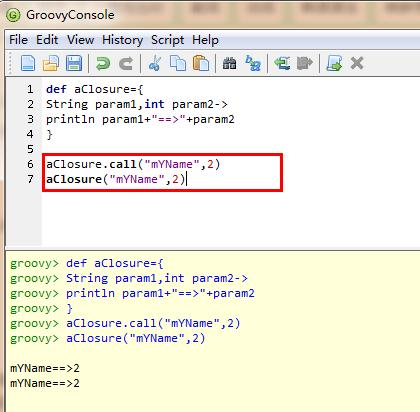Open the Script menu
The width and height of the screenshot is (420, 412).
[167, 40]
